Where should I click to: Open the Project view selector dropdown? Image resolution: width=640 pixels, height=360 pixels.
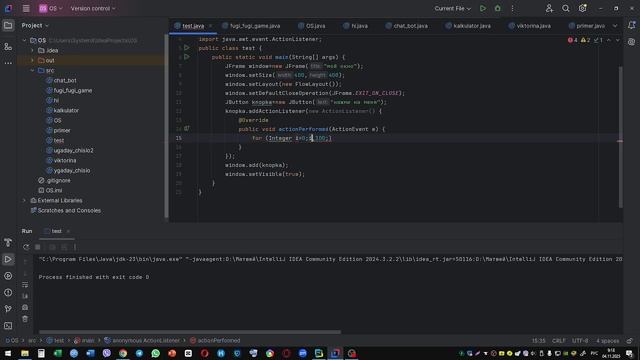[35, 25]
